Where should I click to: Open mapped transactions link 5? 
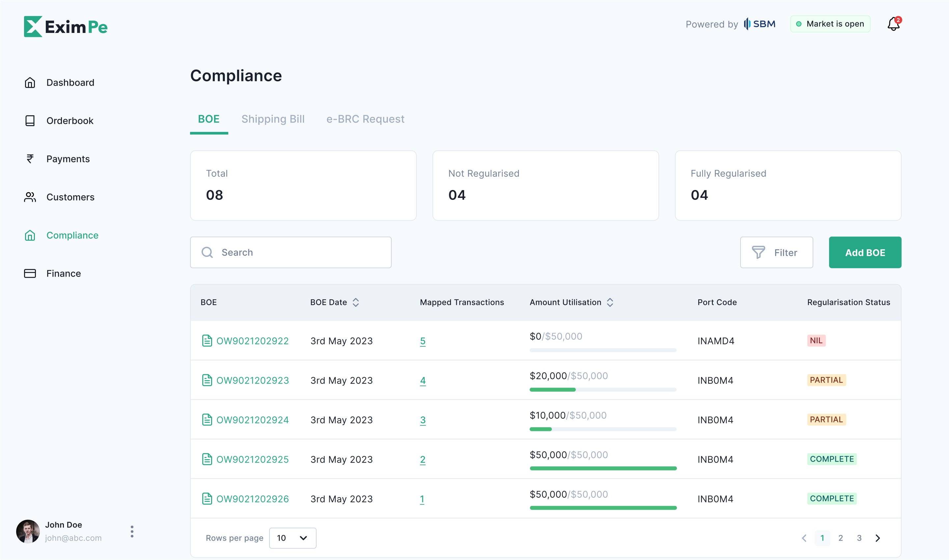[423, 341]
